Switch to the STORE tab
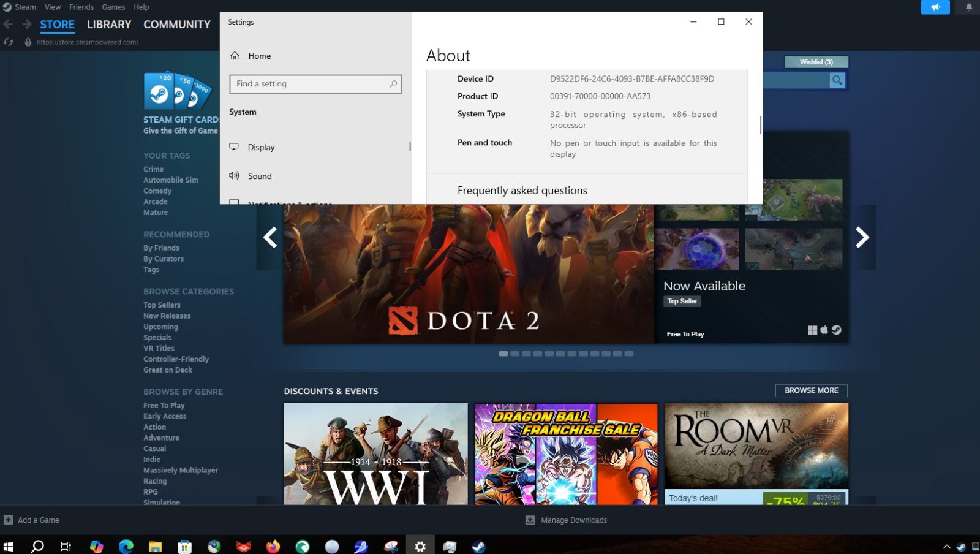This screenshot has width=980, height=554. pos(58,25)
